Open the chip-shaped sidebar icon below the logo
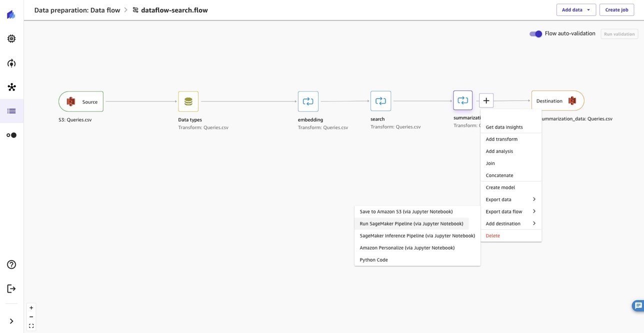The image size is (644, 333). pos(11,38)
